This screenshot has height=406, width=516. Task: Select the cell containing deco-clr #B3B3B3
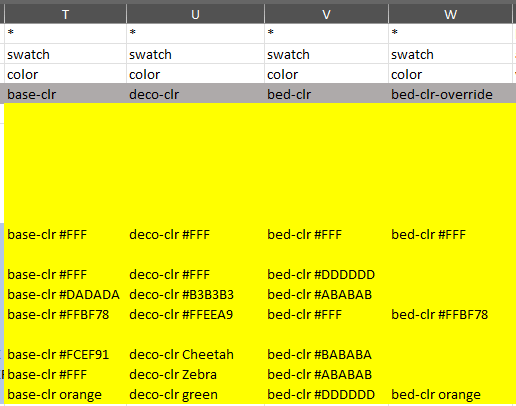pyautogui.click(x=195, y=294)
